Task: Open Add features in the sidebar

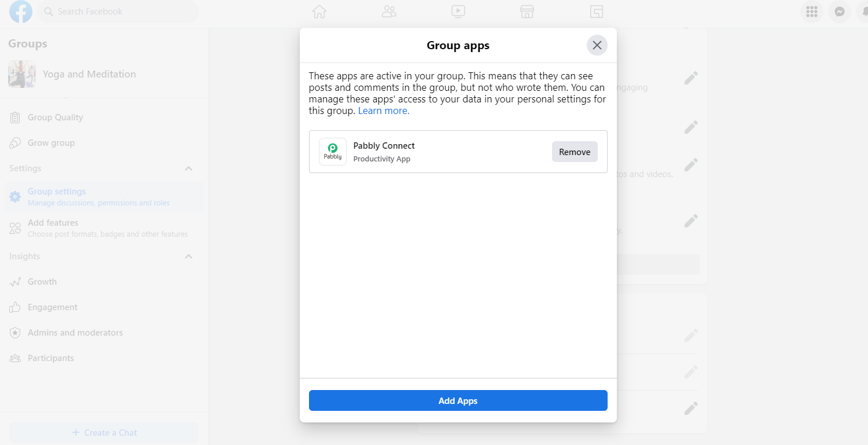Action: coord(104,228)
